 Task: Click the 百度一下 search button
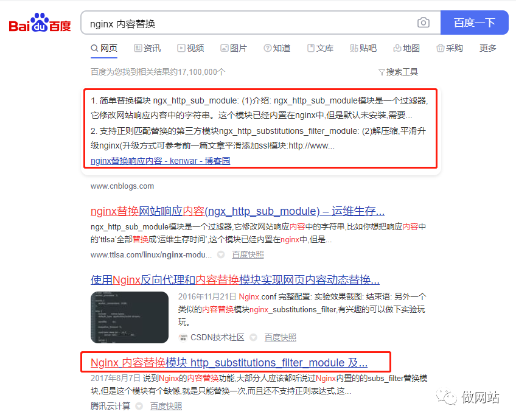pyautogui.click(x=474, y=23)
